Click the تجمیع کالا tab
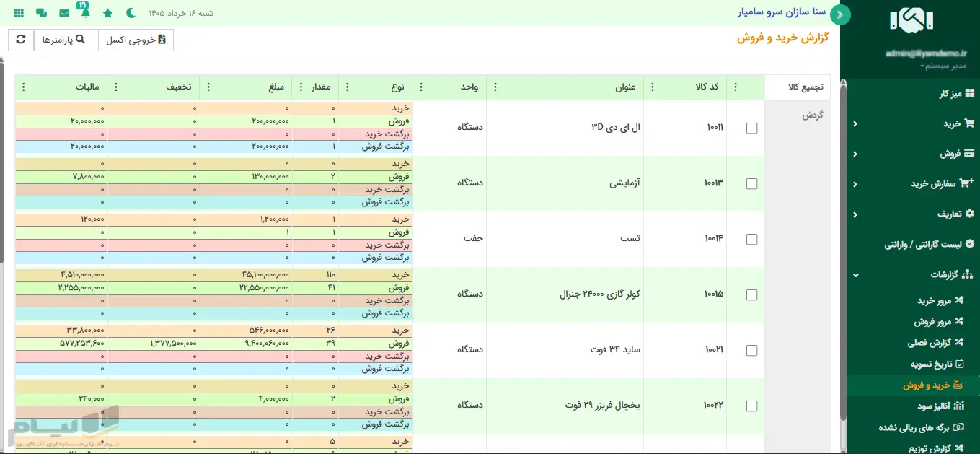 click(x=797, y=87)
